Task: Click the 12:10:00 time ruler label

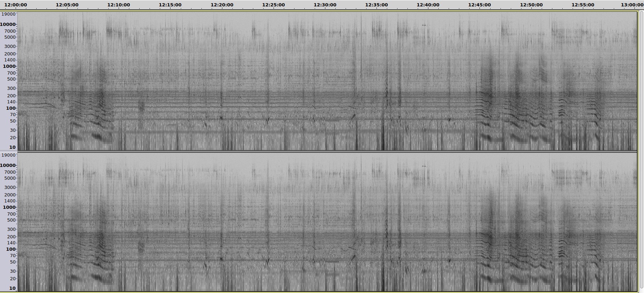Action: [119, 5]
